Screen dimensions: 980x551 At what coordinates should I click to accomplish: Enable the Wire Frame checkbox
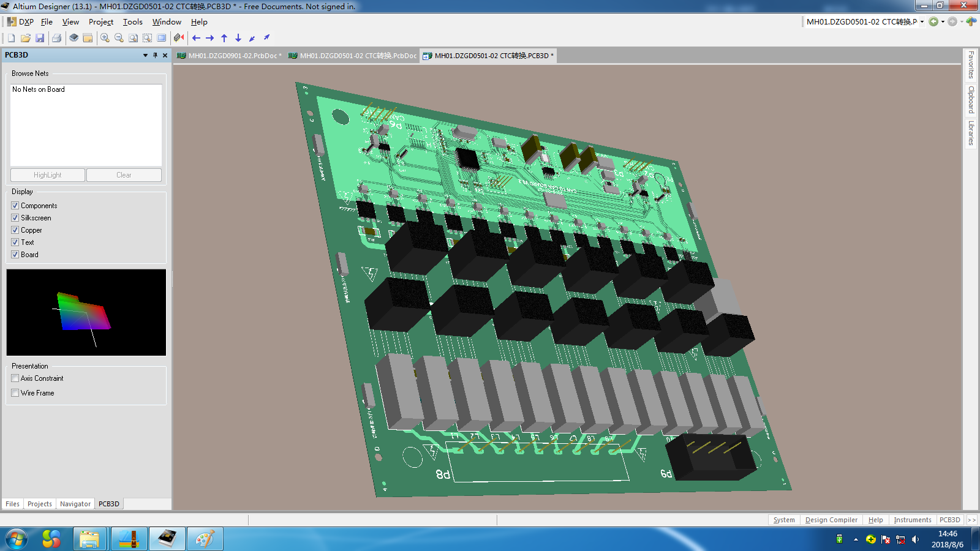click(15, 393)
